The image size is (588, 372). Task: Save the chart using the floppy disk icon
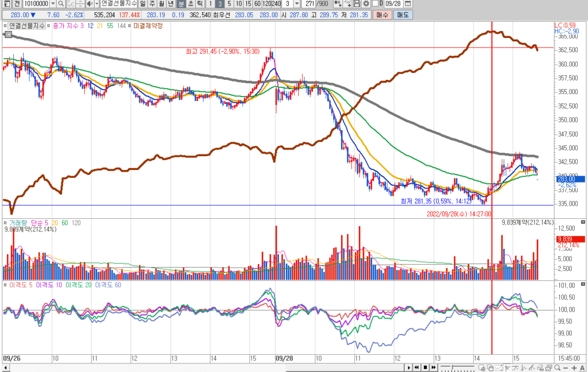(357, 3)
